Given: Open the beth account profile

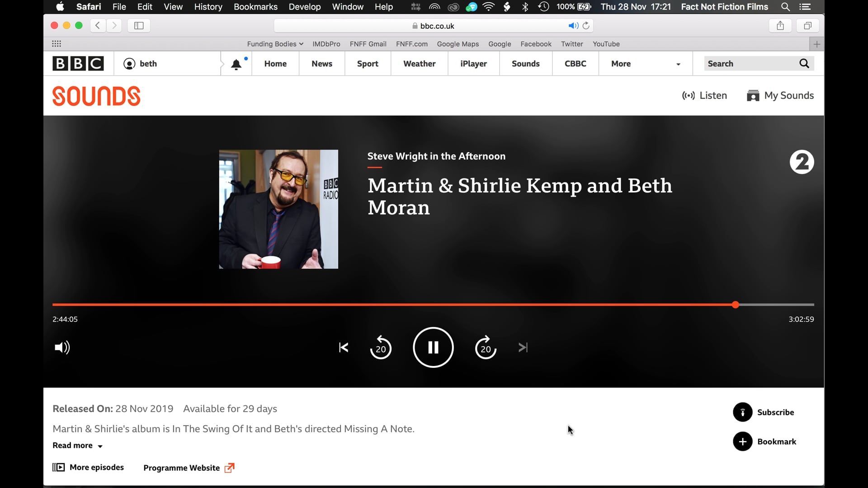Looking at the screenshot, I should (x=141, y=64).
